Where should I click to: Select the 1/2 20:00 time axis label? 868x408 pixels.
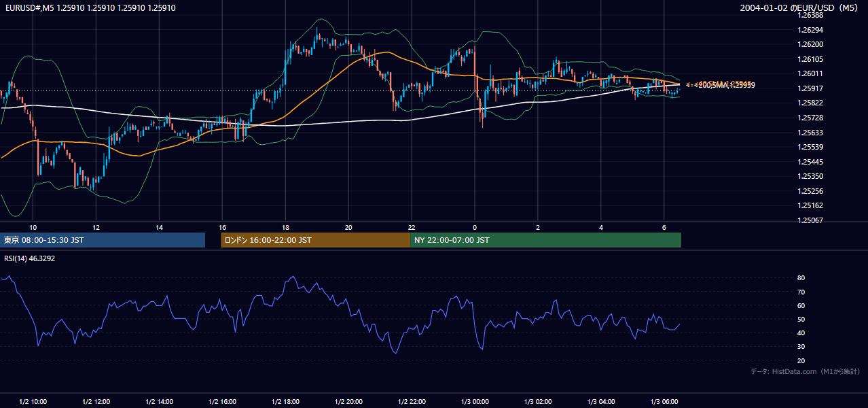(348, 402)
